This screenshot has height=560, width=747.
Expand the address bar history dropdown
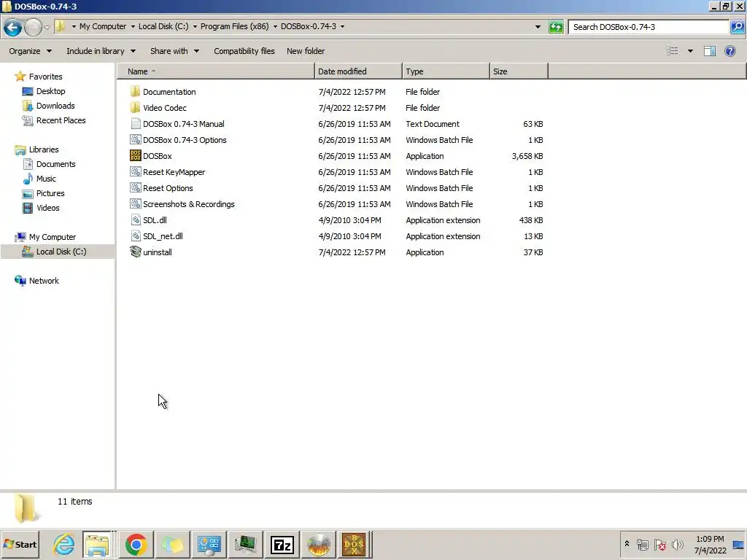pyautogui.click(x=538, y=27)
